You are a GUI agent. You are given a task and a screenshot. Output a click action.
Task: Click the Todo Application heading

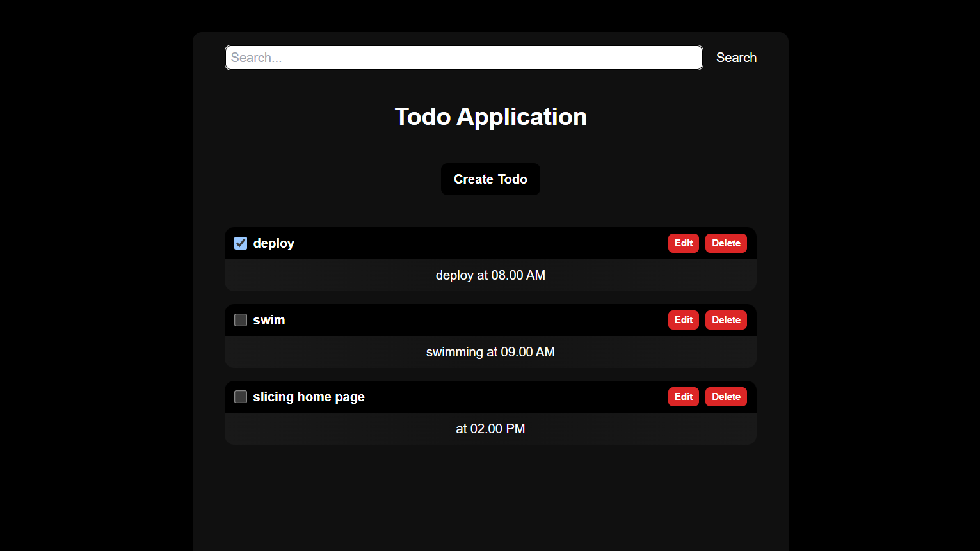(490, 116)
